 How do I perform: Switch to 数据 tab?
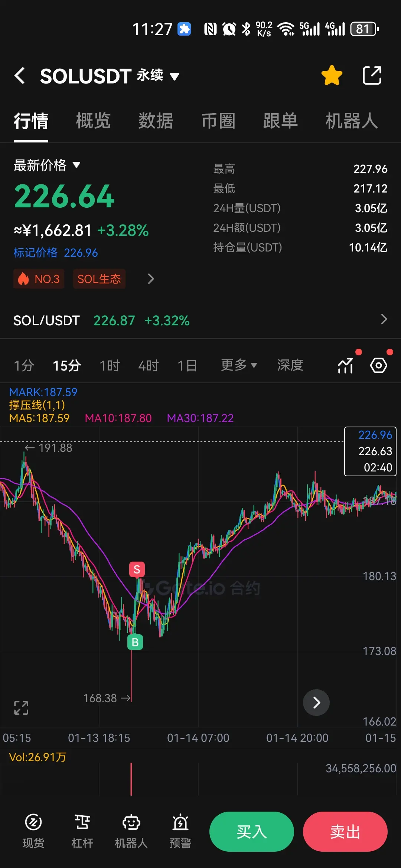click(156, 121)
